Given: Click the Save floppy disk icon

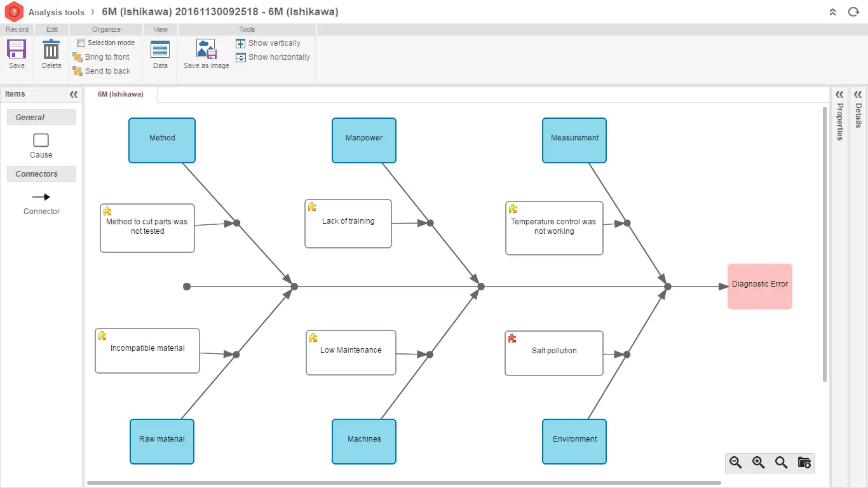Looking at the screenshot, I should [17, 49].
